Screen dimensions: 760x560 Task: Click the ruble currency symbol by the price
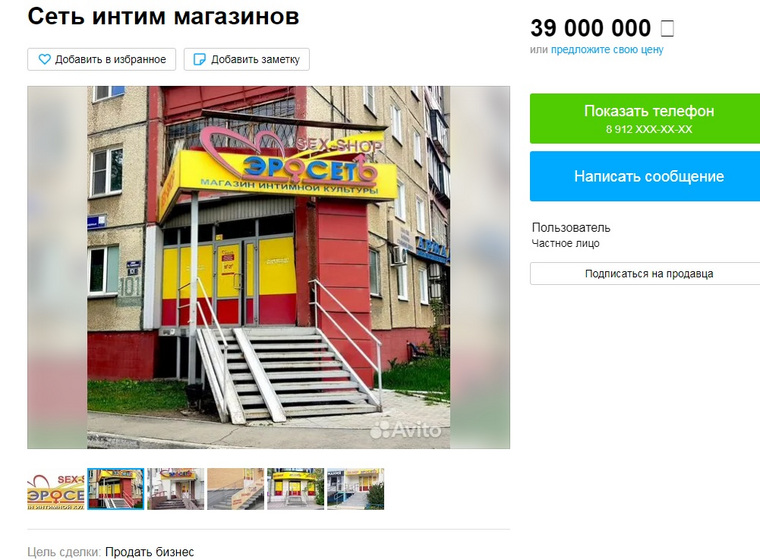coord(667,28)
